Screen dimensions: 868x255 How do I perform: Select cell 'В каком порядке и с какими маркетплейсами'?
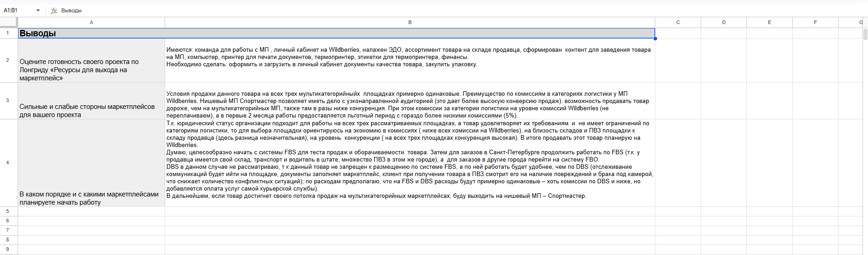pyautogui.click(x=92, y=163)
